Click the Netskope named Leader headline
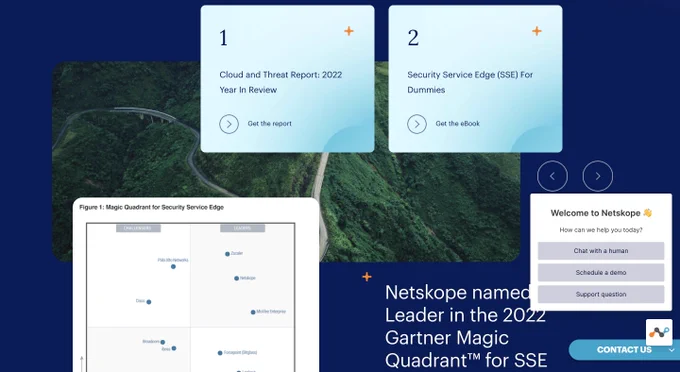This screenshot has height=372, width=680. (466, 326)
